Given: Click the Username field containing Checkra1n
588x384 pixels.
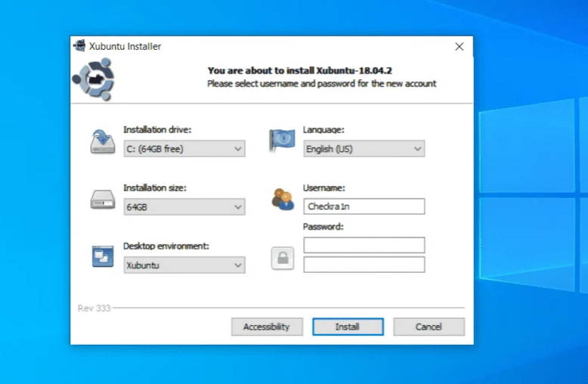Looking at the screenshot, I should coord(364,206).
